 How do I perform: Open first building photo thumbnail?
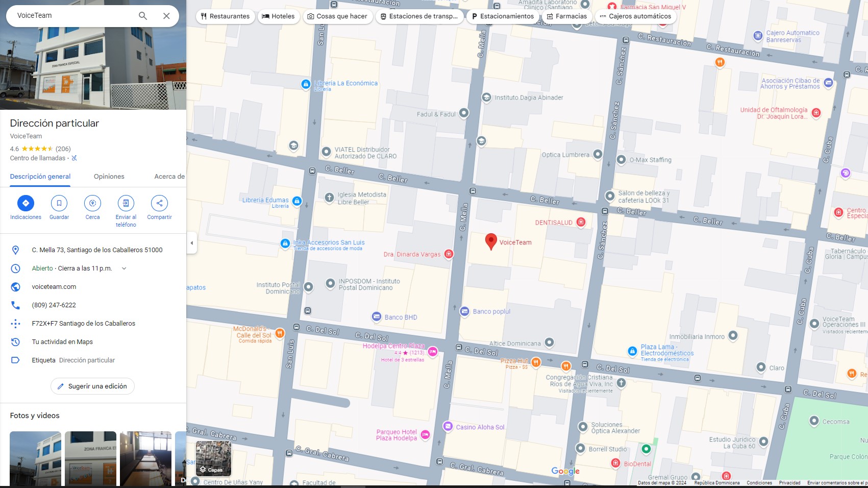pyautogui.click(x=35, y=458)
